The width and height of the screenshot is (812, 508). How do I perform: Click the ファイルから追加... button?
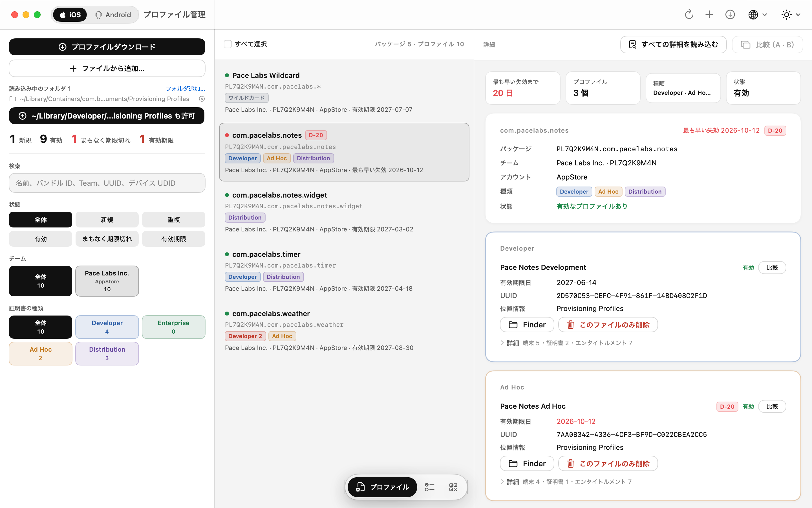click(107, 69)
